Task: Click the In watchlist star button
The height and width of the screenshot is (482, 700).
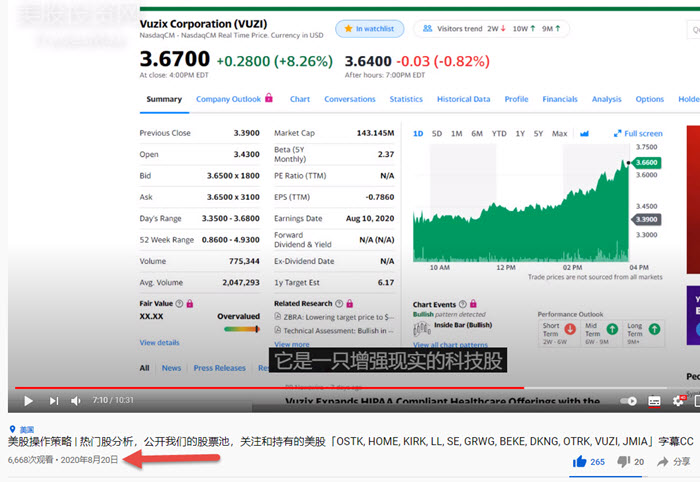Action: [x=370, y=29]
